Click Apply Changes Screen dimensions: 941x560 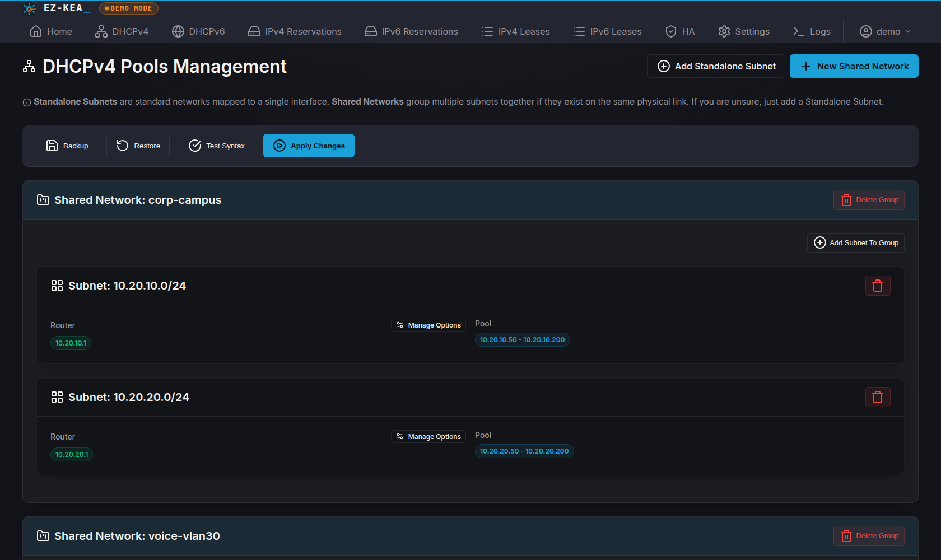309,146
